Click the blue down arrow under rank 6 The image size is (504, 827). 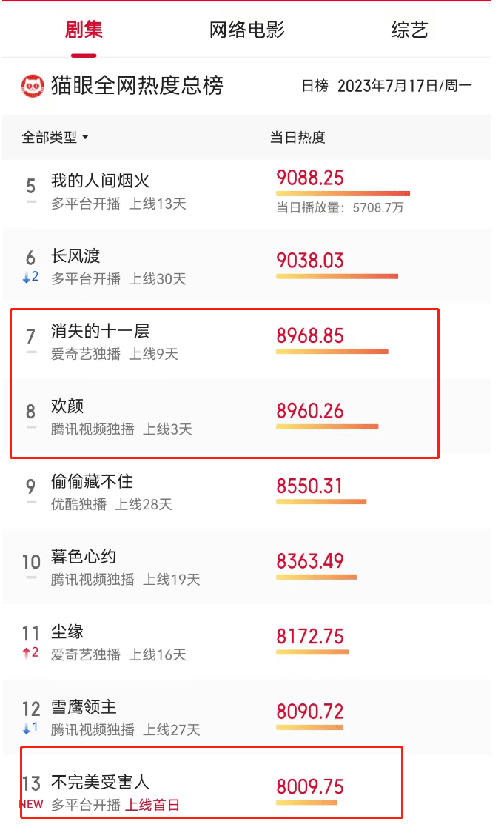[26, 278]
